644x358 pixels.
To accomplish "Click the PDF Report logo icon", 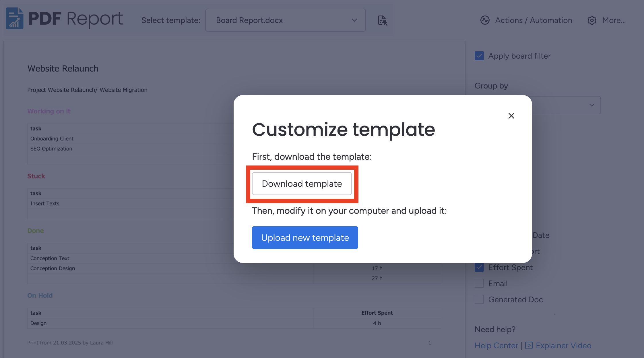I will coord(14,18).
